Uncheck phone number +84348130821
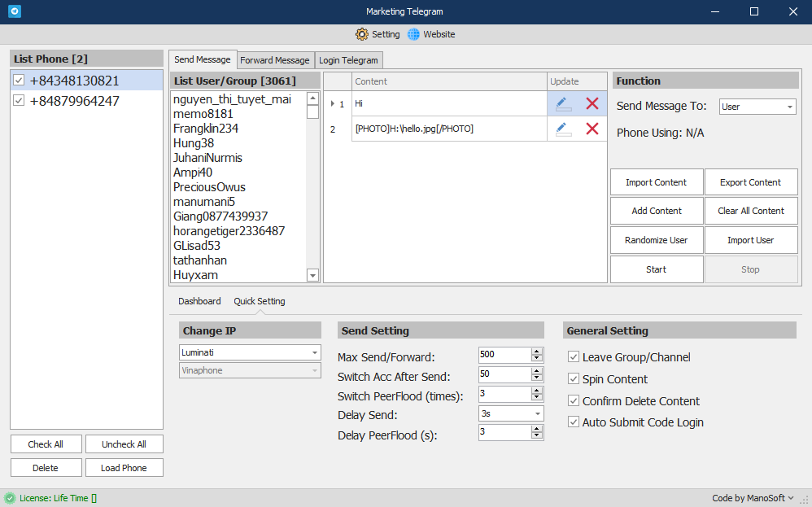 (x=20, y=81)
